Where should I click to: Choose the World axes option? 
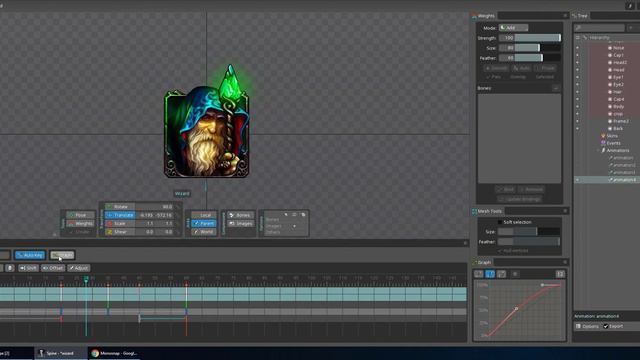[204, 231]
